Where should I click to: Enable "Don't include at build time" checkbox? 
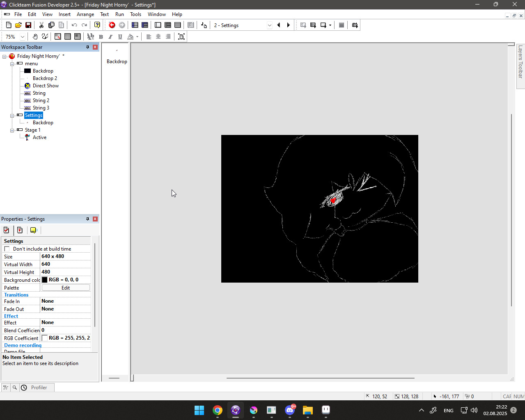point(7,249)
